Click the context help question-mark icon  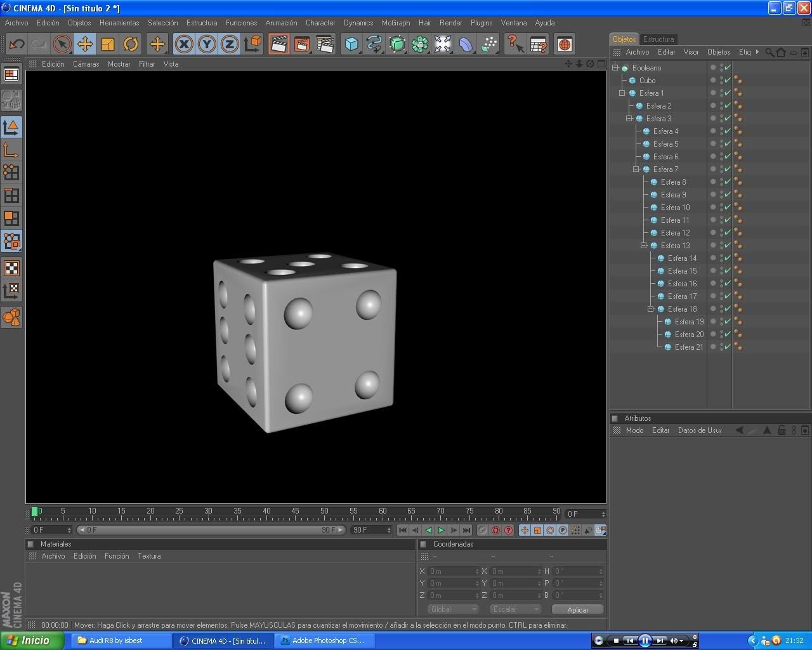(x=516, y=44)
